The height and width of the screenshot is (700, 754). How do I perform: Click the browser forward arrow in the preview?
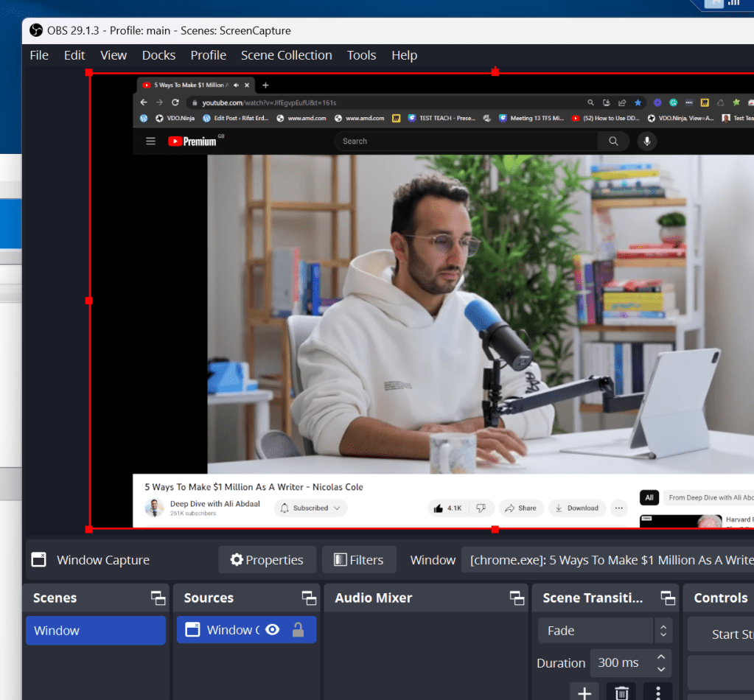tap(159, 102)
